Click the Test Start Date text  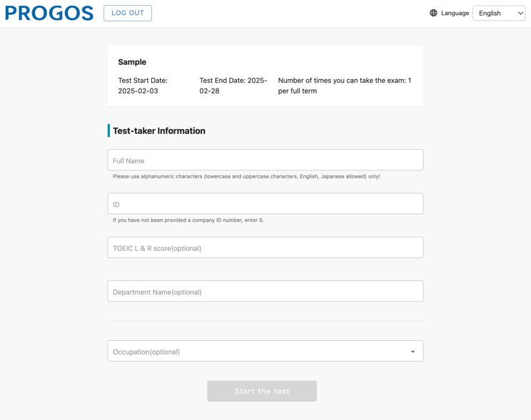coord(143,86)
